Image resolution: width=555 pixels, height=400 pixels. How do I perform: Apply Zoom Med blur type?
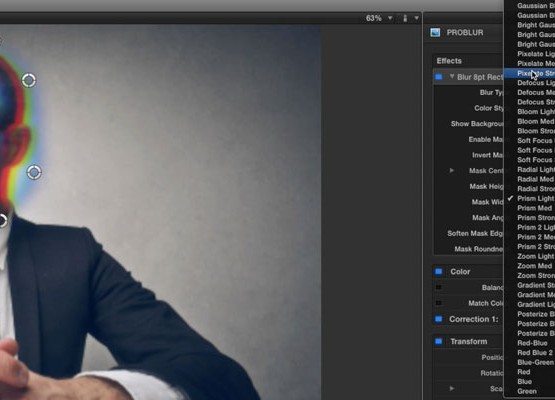[x=534, y=266]
